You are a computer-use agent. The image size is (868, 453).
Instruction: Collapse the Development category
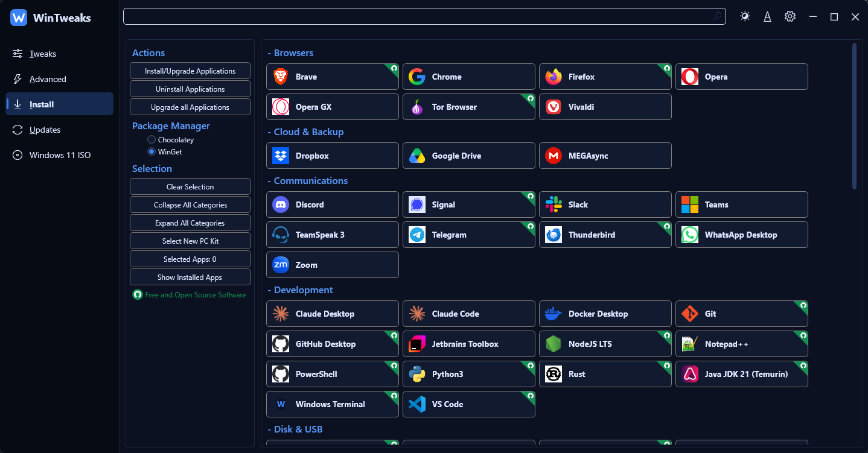click(300, 290)
